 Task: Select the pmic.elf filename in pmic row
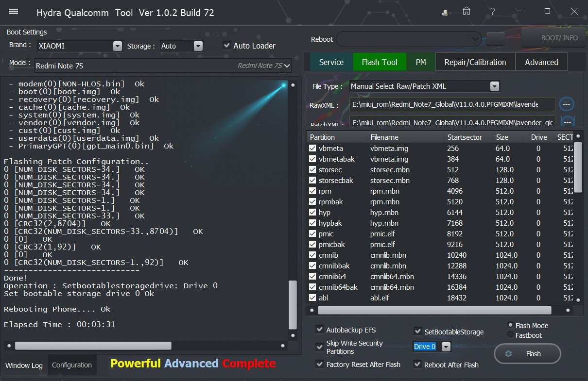382,233
